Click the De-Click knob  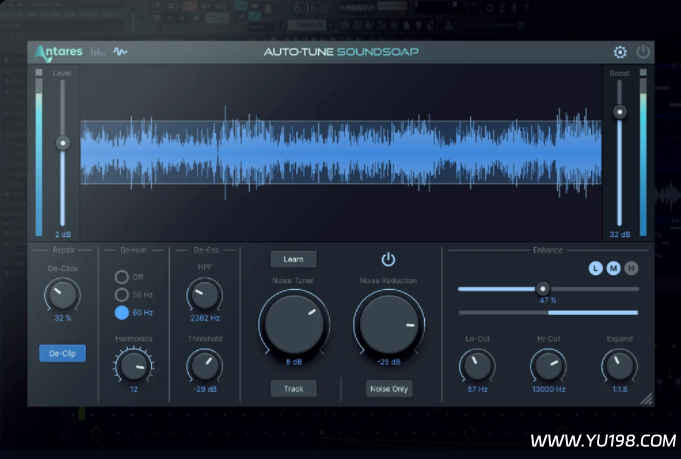[63, 295]
